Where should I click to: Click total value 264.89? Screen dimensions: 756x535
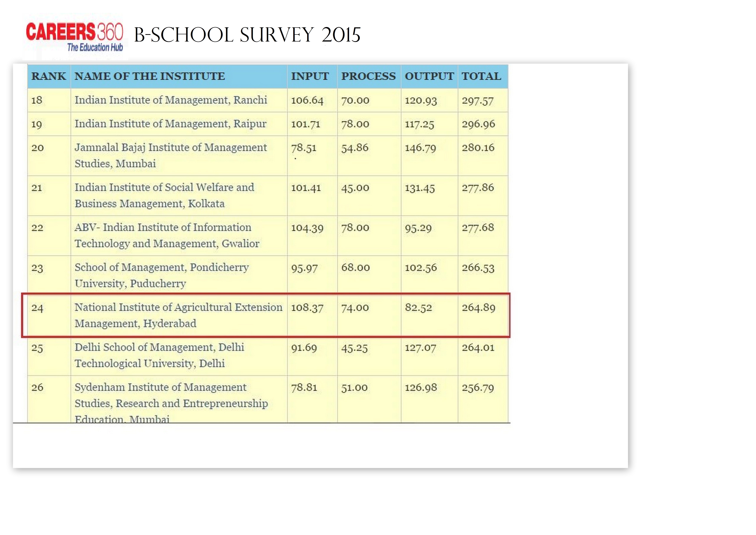[478, 308]
